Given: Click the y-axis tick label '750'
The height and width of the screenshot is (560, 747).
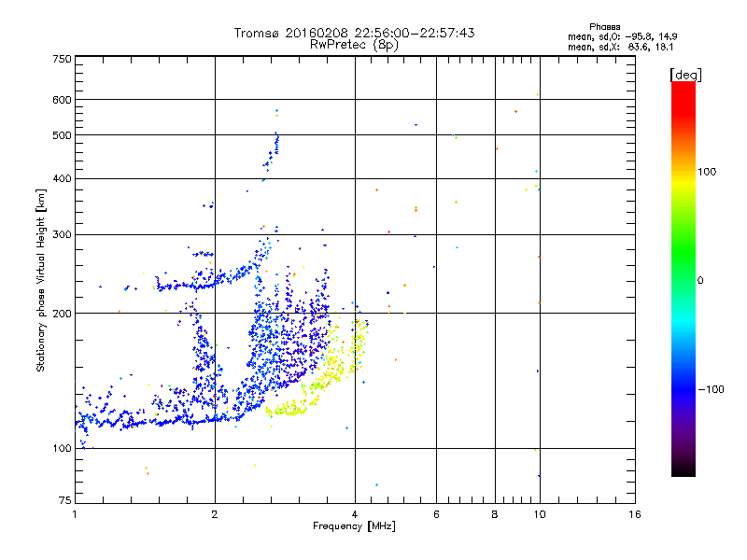Looking at the screenshot, I should pos(62,59).
